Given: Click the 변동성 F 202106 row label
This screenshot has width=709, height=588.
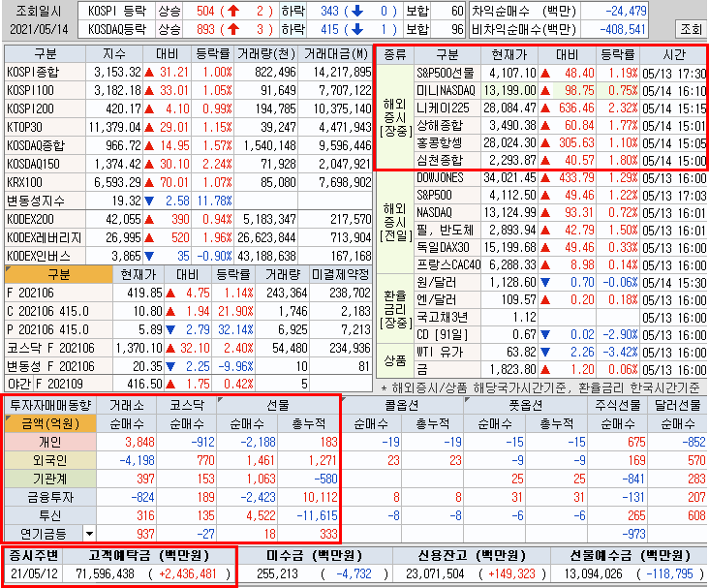Looking at the screenshot, I should click(59, 366).
